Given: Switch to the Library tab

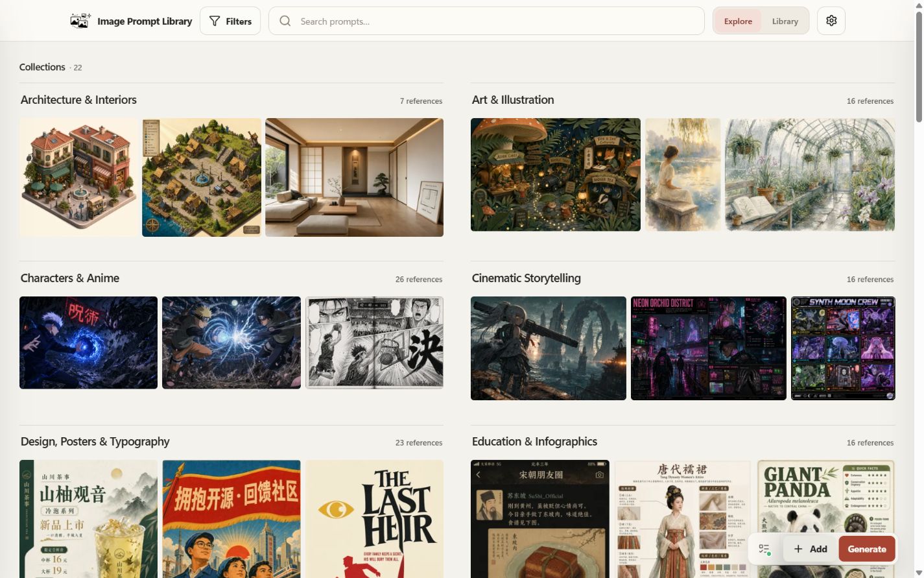Looking at the screenshot, I should (785, 21).
